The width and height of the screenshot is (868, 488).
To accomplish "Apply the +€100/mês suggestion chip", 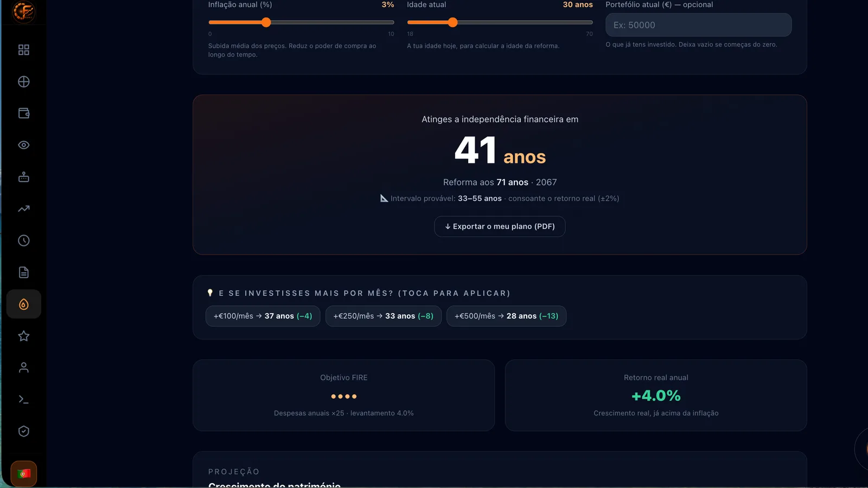I will (x=263, y=316).
